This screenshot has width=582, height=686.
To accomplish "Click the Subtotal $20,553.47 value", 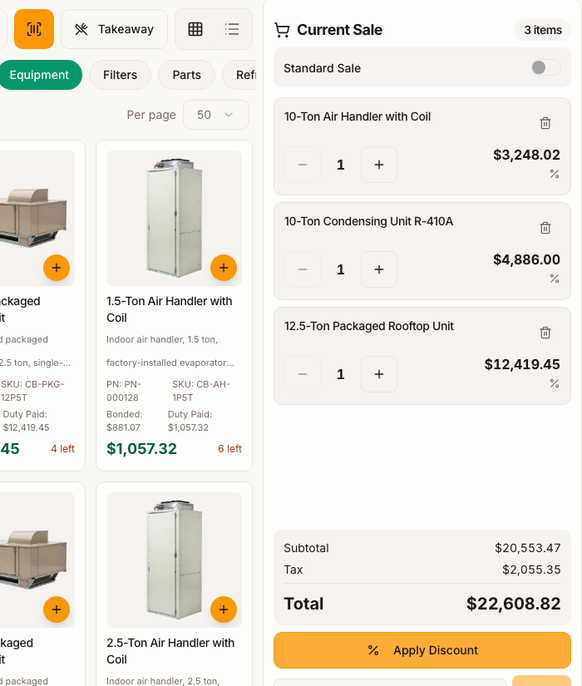I will point(528,548).
